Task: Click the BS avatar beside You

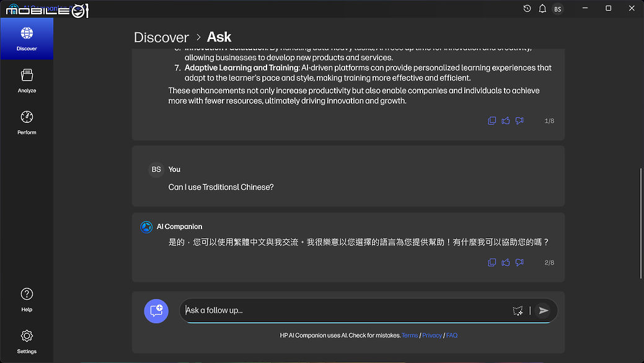Action: (156, 170)
